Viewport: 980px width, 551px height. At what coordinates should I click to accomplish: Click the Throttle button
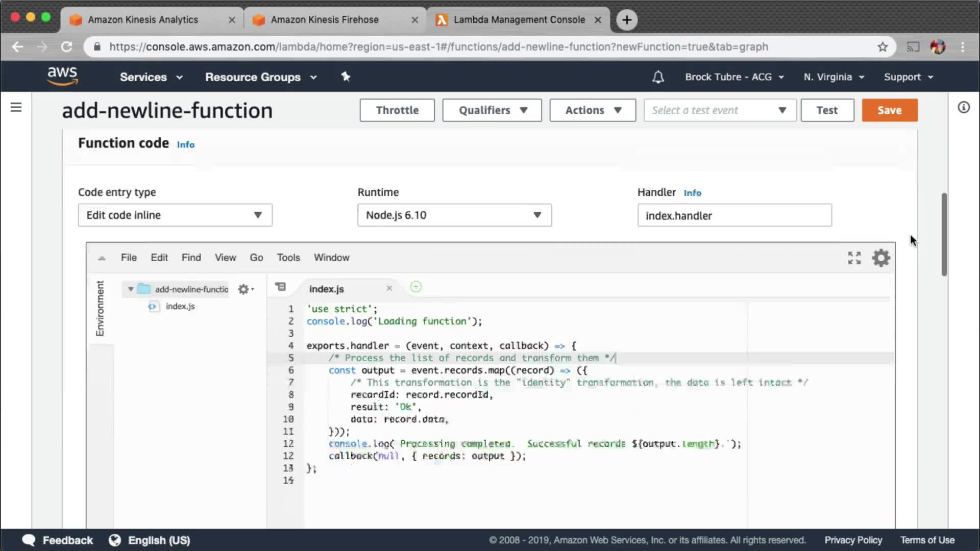(397, 110)
